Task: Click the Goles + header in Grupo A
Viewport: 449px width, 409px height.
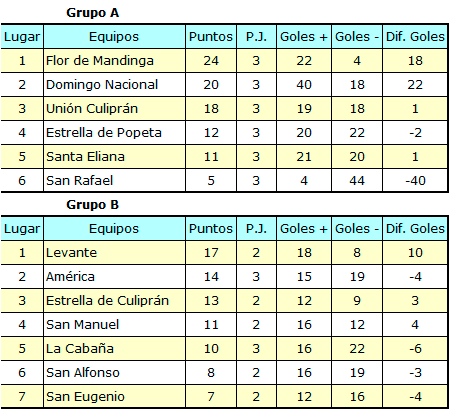Action: (x=304, y=37)
